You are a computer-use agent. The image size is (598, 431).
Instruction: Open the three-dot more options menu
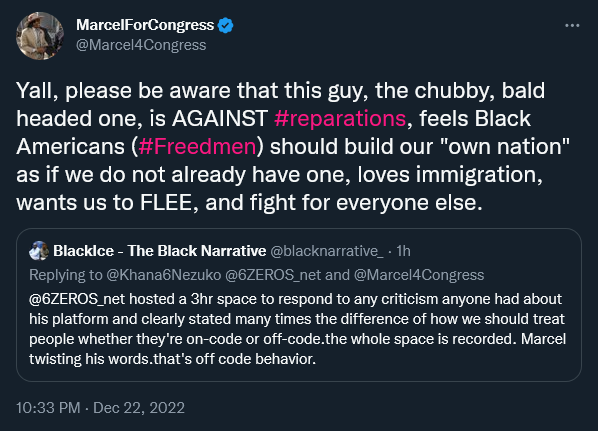click(x=572, y=26)
